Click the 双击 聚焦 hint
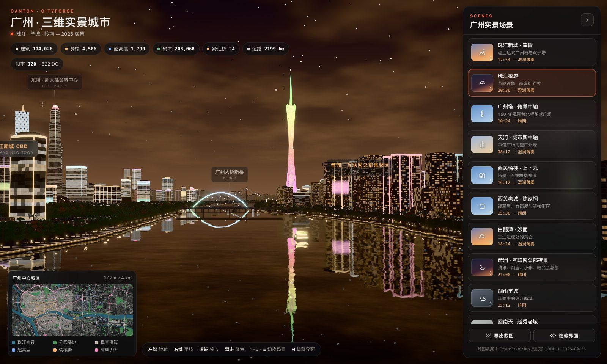 (234, 350)
